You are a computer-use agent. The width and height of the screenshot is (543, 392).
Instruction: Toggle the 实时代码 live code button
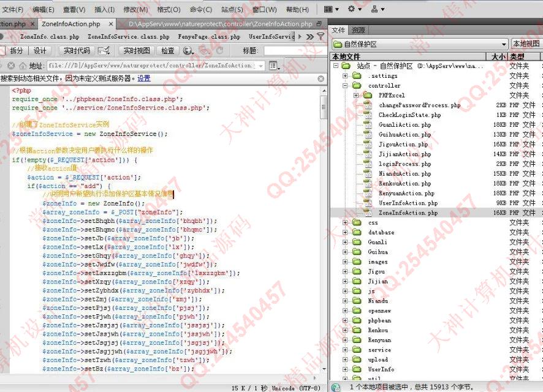77,51
